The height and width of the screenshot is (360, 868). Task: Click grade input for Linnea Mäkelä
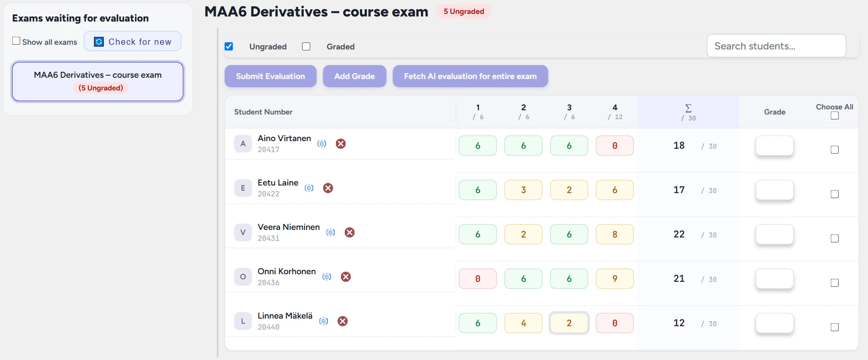pos(775,323)
